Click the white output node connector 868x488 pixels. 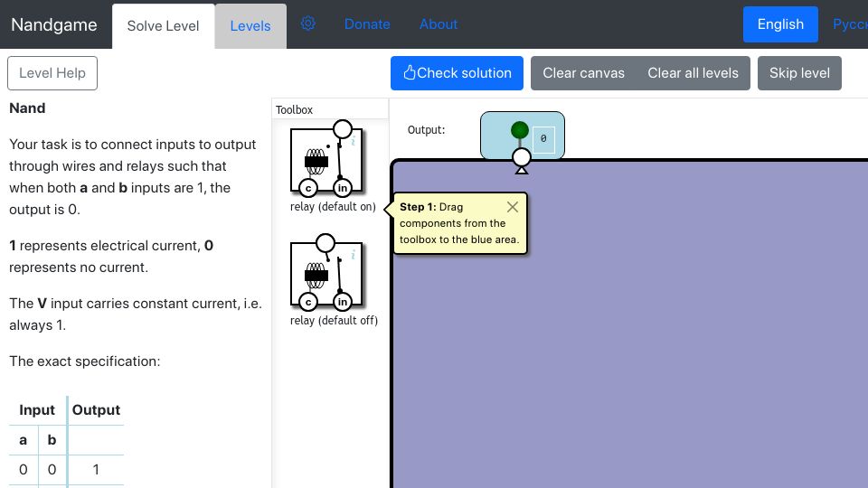coord(522,157)
